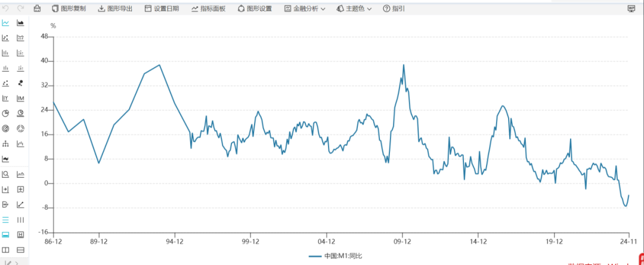
Task: Click the 09-12 x-axis label
Action: (x=402, y=241)
